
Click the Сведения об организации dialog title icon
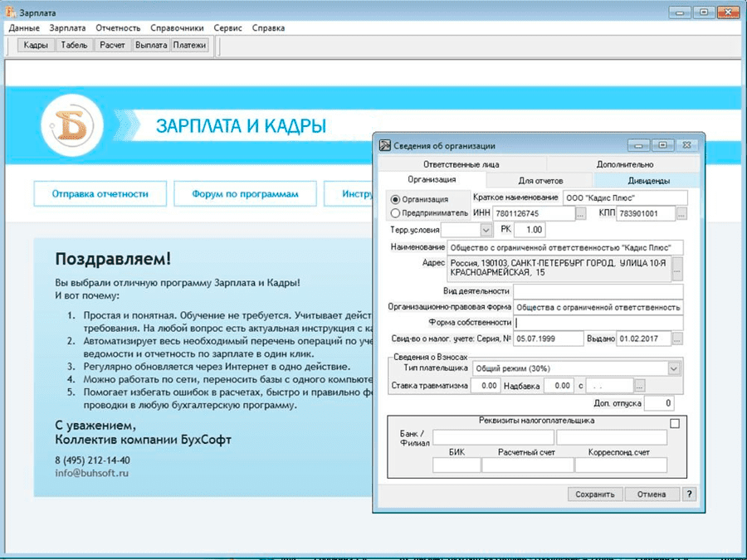tap(384, 145)
